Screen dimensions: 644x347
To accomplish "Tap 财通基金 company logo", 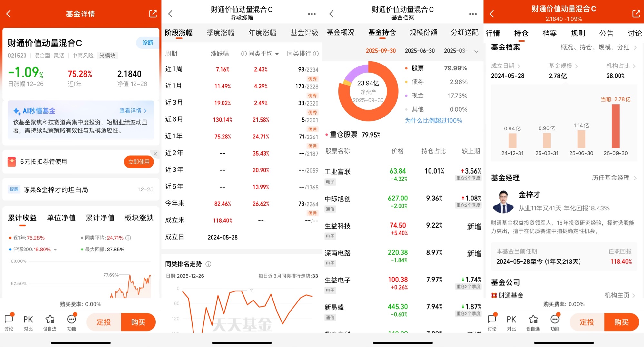I will click(x=494, y=295).
